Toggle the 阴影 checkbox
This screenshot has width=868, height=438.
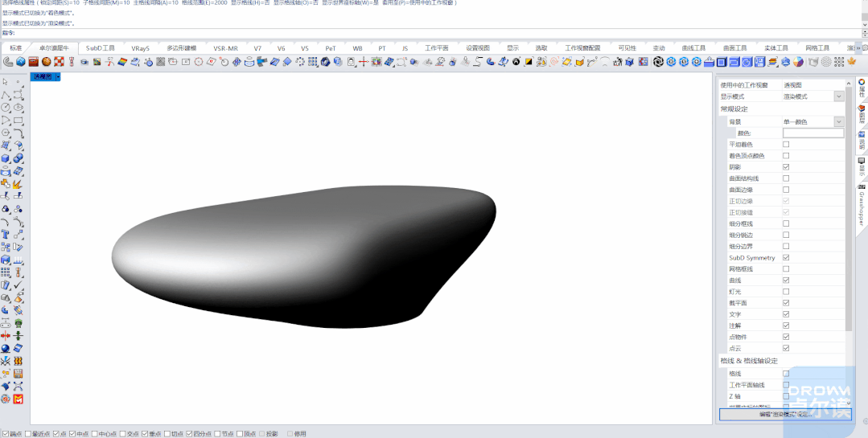(786, 167)
